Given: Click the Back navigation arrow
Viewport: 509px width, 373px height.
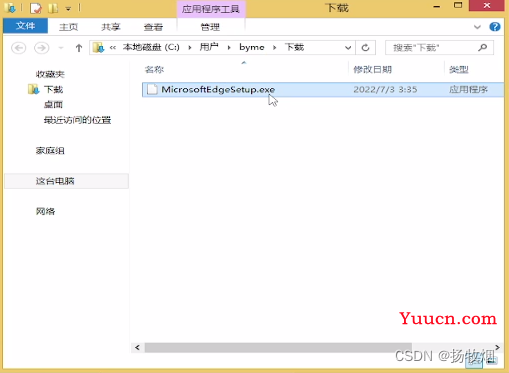Looking at the screenshot, I should coord(19,48).
